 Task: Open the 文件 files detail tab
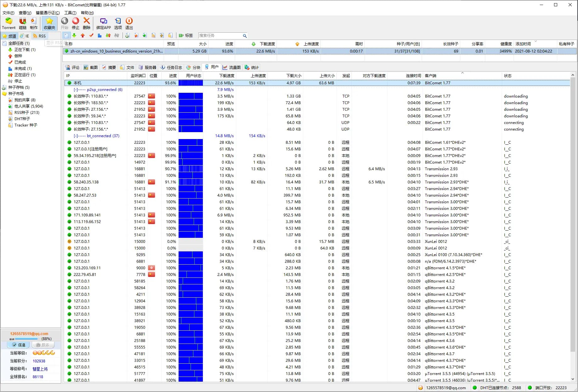click(x=127, y=67)
